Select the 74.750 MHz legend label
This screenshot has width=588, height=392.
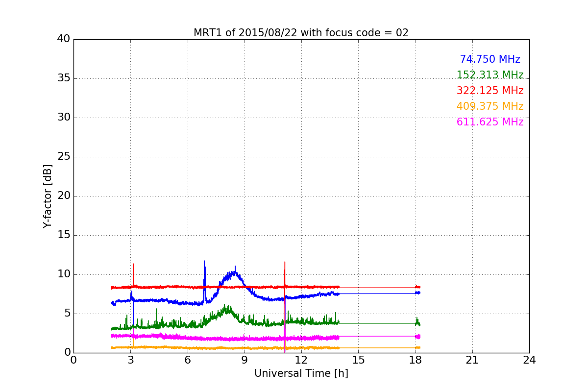coord(490,59)
